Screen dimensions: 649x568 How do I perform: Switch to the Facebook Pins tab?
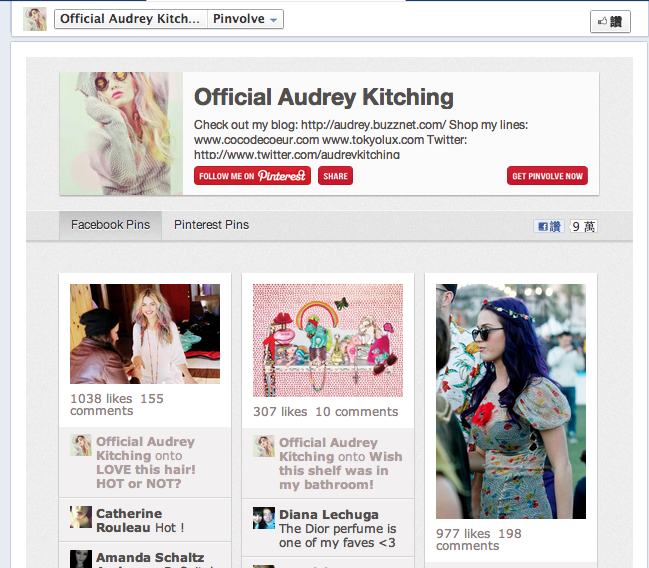click(110, 225)
